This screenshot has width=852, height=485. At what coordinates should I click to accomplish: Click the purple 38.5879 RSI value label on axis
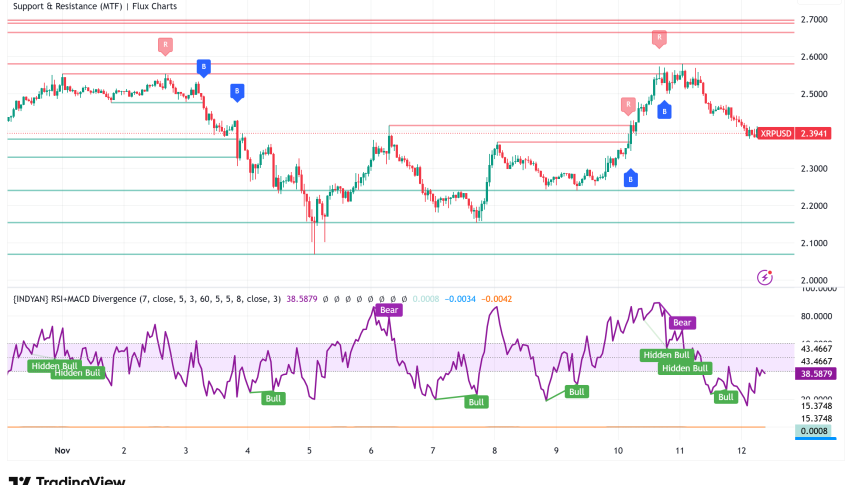point(818,373)
